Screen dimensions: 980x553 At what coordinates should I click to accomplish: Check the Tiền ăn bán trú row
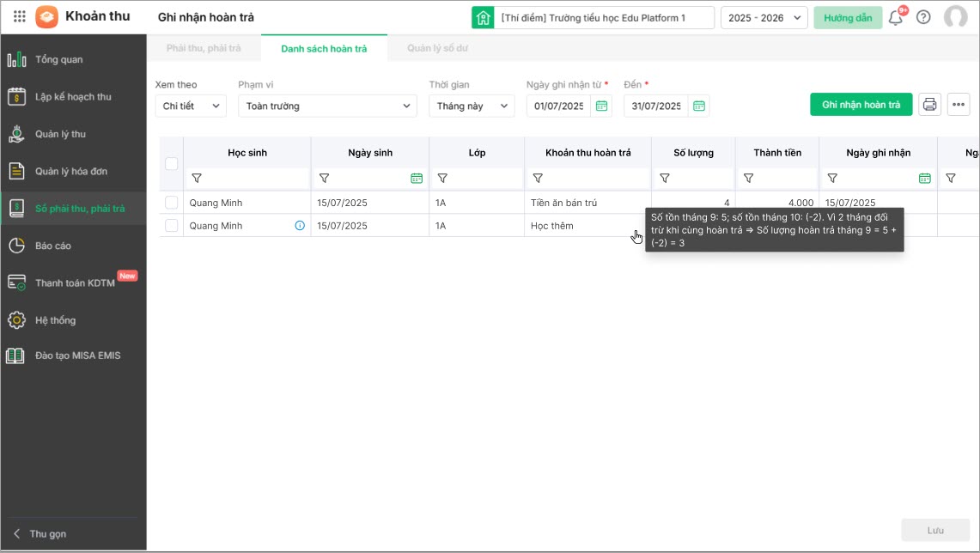[x=172, y=203]
